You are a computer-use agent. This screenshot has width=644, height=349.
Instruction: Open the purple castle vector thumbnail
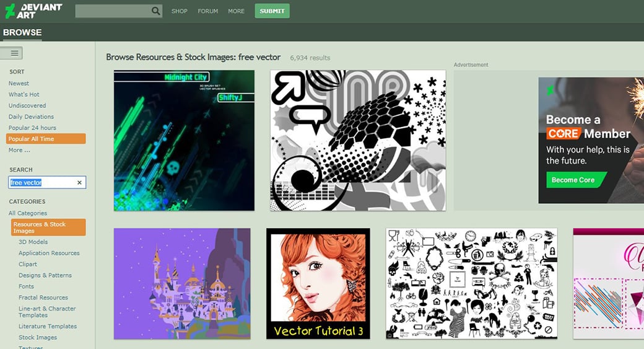(182, 284)
